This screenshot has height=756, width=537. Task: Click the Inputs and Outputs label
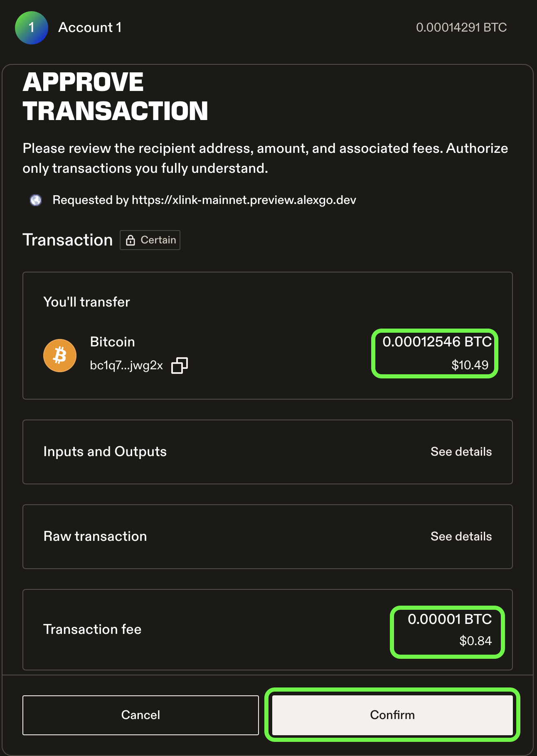tap(105, 452)
